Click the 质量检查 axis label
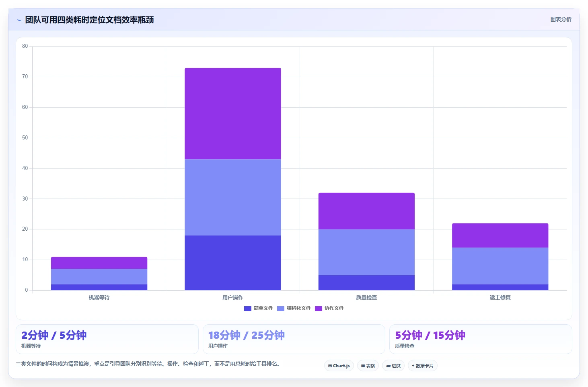The image size is (588, 387). tap(366, 297)
